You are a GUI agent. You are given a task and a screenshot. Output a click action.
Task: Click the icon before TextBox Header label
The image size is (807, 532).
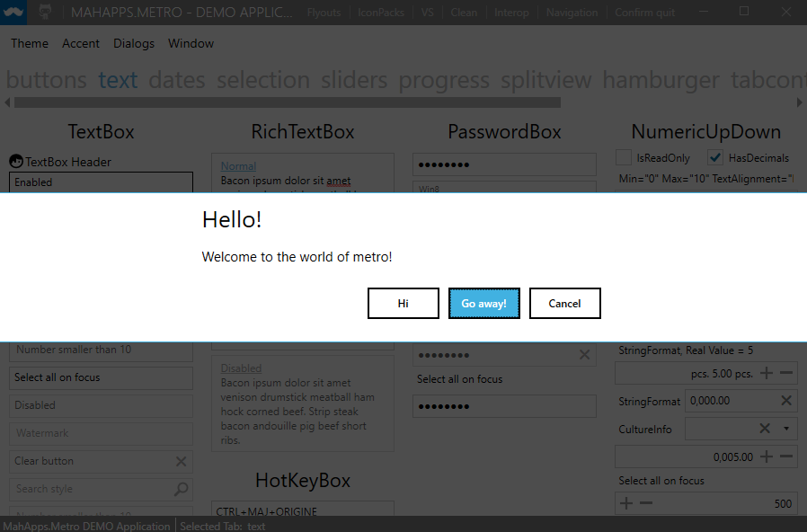tap(14, 161)
